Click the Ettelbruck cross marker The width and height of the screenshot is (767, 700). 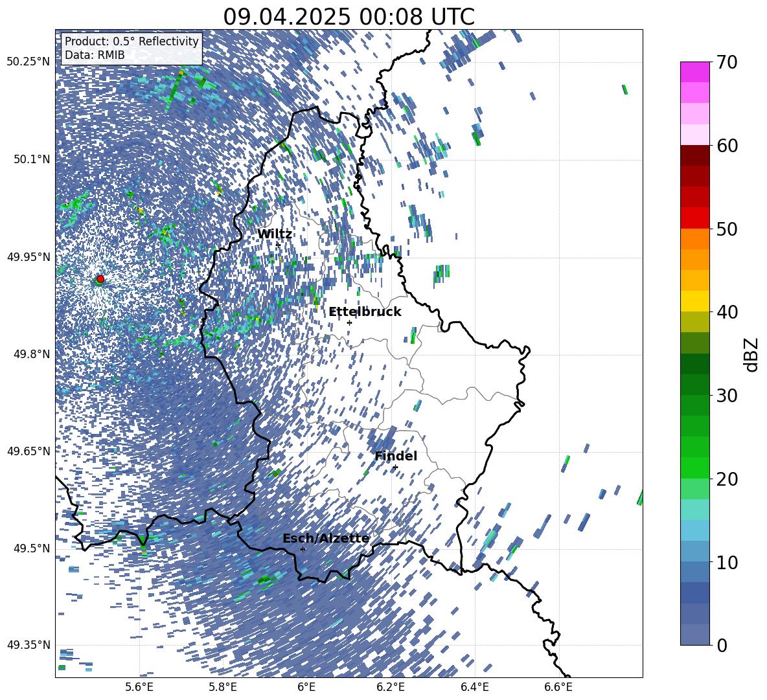[349, 322]
